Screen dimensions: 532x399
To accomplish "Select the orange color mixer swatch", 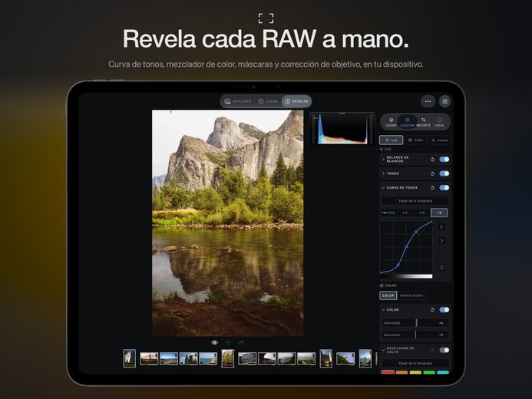I will pos(401,372).
